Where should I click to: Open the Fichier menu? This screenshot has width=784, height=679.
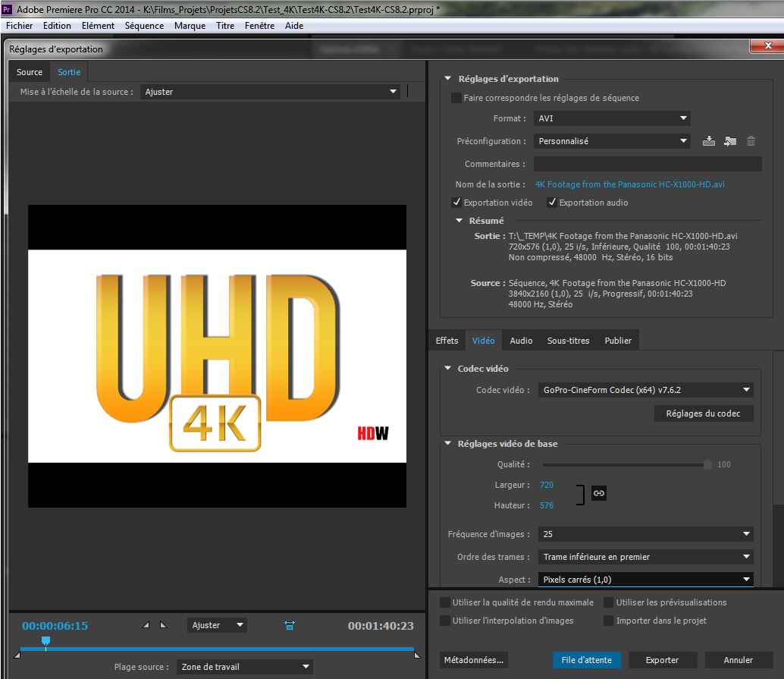pyautogui.click(x=19, y=26)
